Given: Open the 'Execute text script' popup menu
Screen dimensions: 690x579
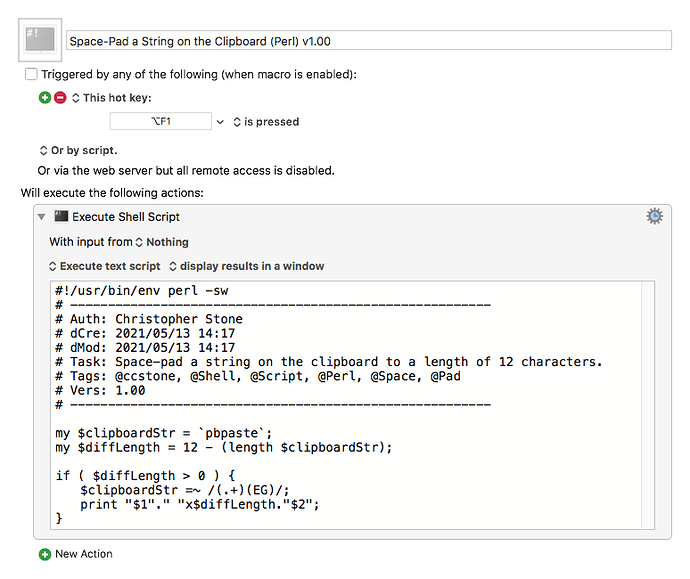Looking at the screenshot, I should 104,267.
